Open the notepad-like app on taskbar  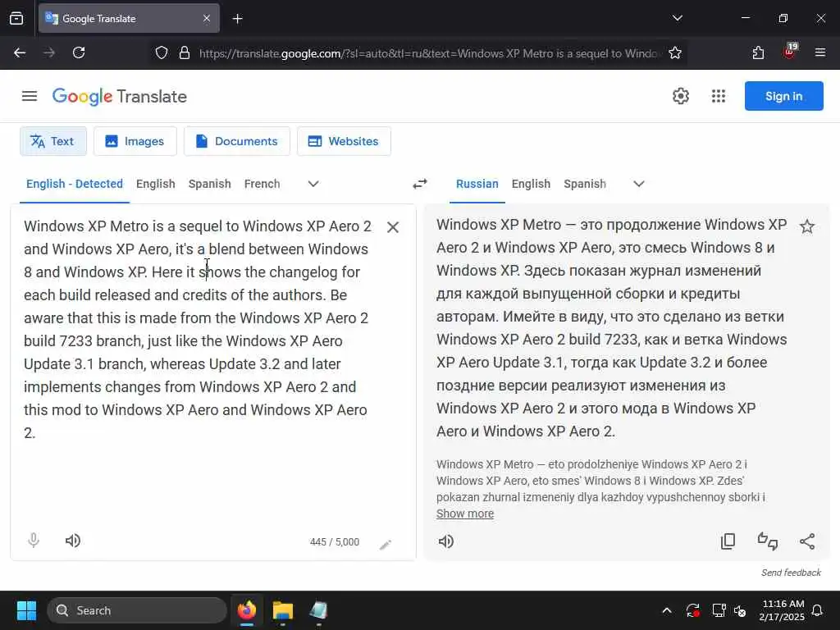click(318, 610)
